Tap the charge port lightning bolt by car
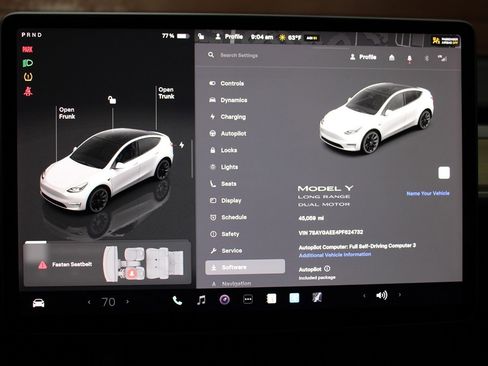488x366 pixels. coord(182,145)
